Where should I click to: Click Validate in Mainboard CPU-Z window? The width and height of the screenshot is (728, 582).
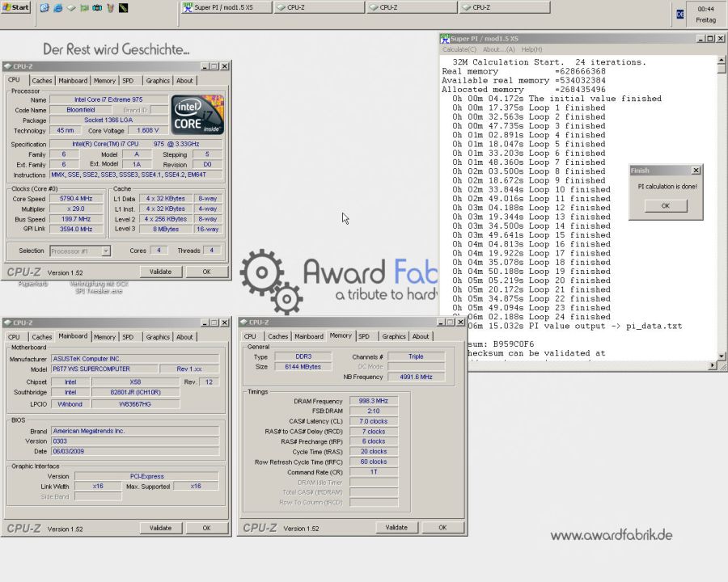[x=161, y=528]
